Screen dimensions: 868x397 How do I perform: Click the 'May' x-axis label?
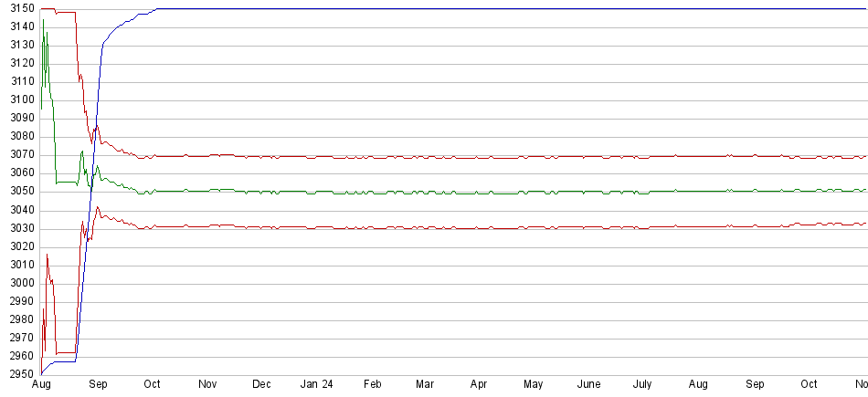tap(534, 385)
